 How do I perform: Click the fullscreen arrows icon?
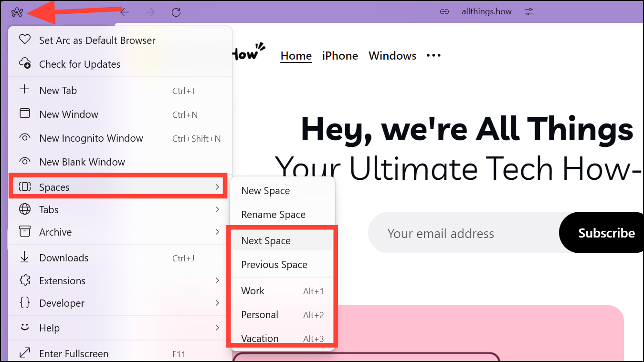coord(24,353)
